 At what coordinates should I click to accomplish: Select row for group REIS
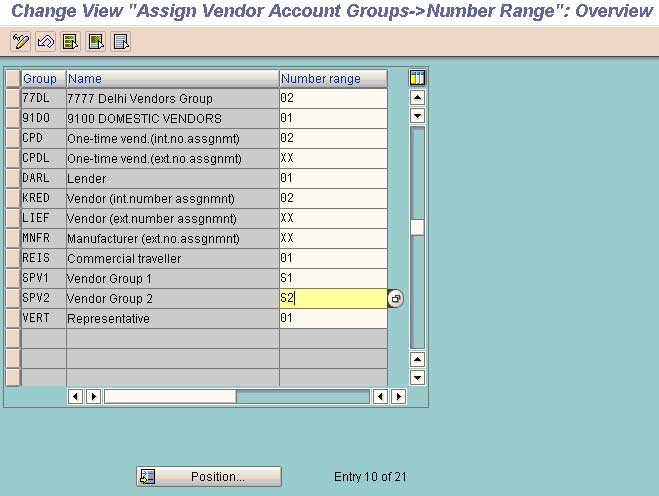(x=13, y=259)
